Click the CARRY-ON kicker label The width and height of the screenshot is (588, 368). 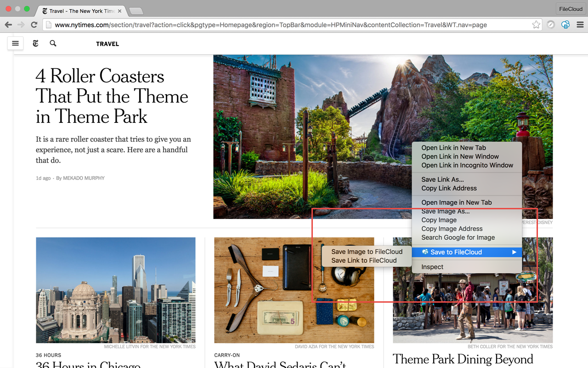(227, 355)
